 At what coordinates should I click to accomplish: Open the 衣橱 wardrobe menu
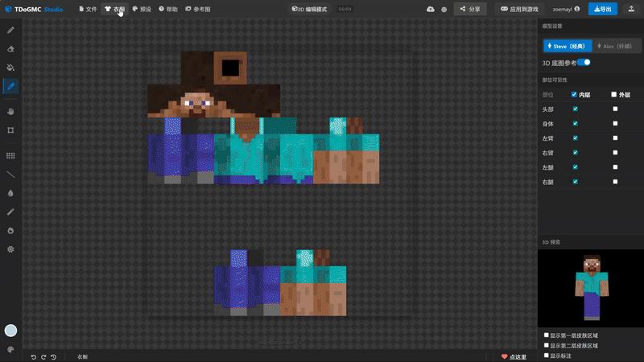pyautogui.click(x=114, y=9)
